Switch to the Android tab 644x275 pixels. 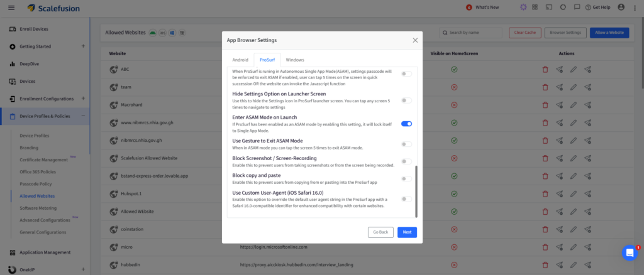(240, 60)
